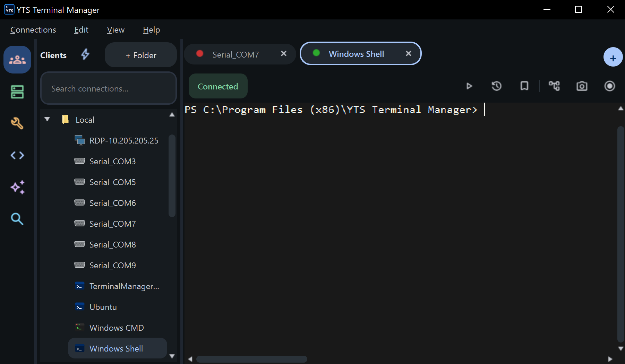The width and height of the screenshot is (625, 364).
Task: Open the Edit menu
Action: [82, 30]
